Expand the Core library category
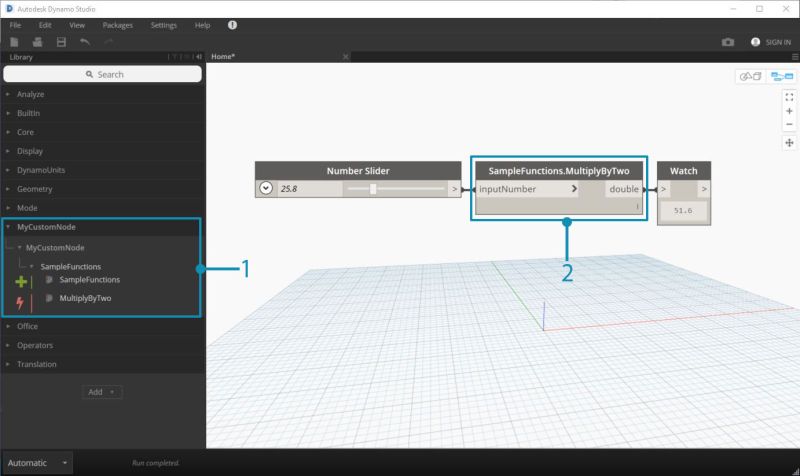 (8, 132)
